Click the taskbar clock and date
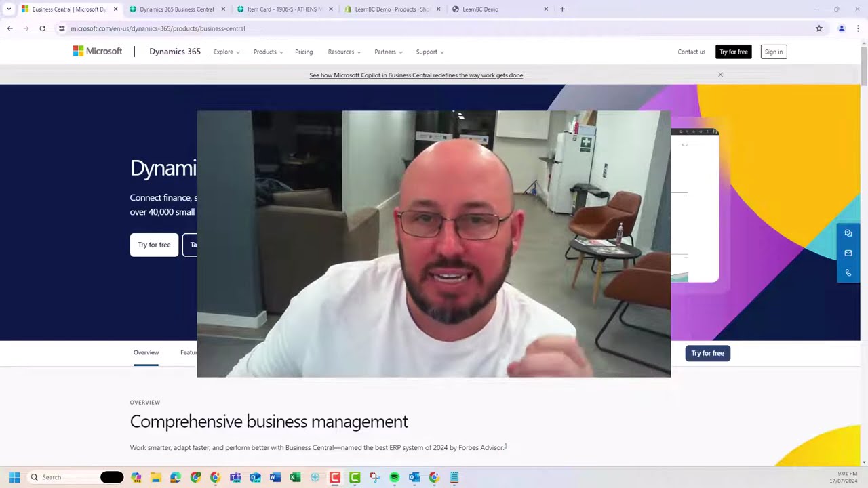The image size is (868, 488). pos(844,477)
